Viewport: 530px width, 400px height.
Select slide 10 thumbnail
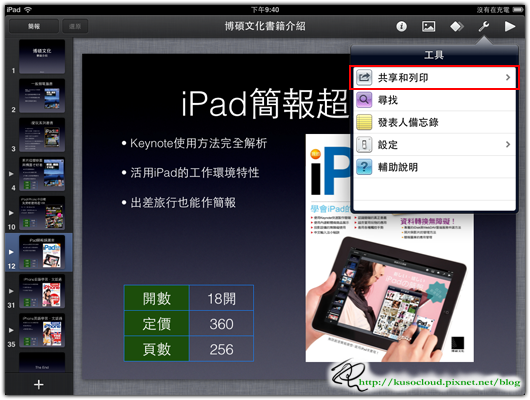click(42, 213)
